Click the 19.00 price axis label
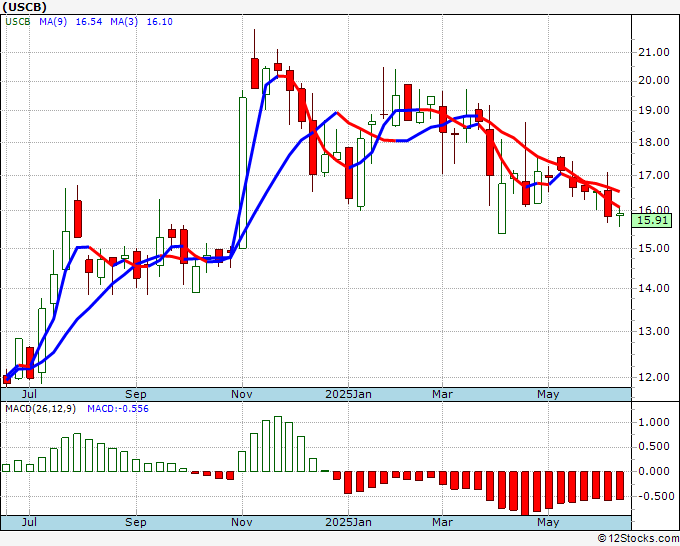Image resolution: width=680 pixels, height=546 pixels. (654, 111)
